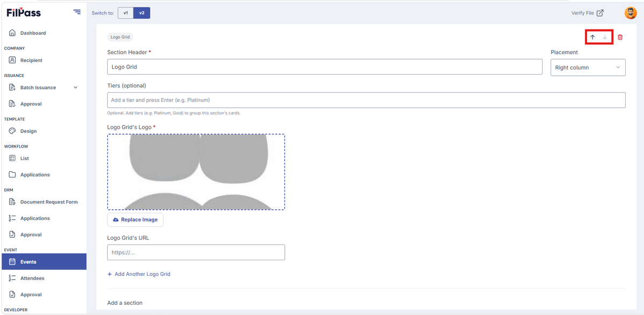Click the Workflow List icon
Viewport: 644px width, 315px height.
tap(12, 159)
